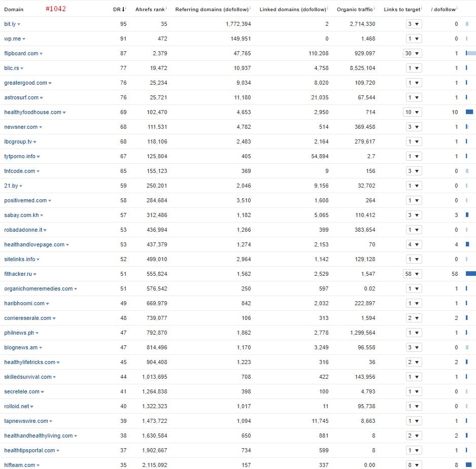This screenshot has width=476, height=469.
Task: Open healthyfoodhouse.com domain link
Action: [x=32, y=112]
